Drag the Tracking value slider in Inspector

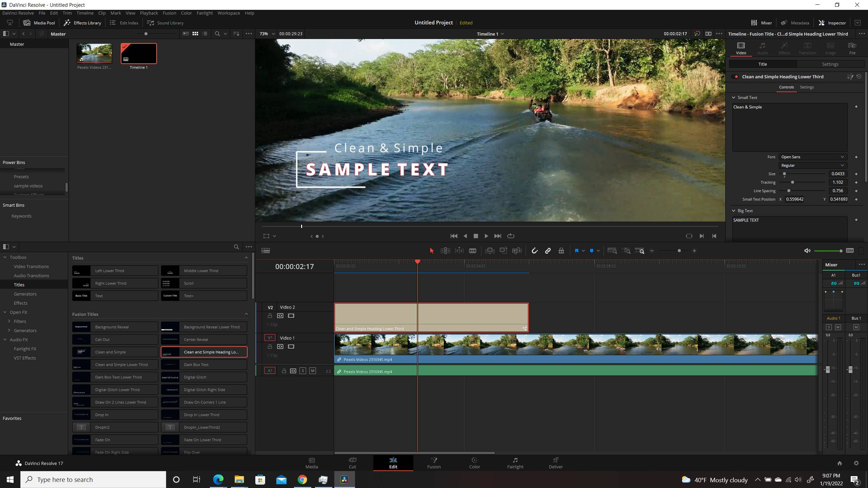tap(792, 182)
